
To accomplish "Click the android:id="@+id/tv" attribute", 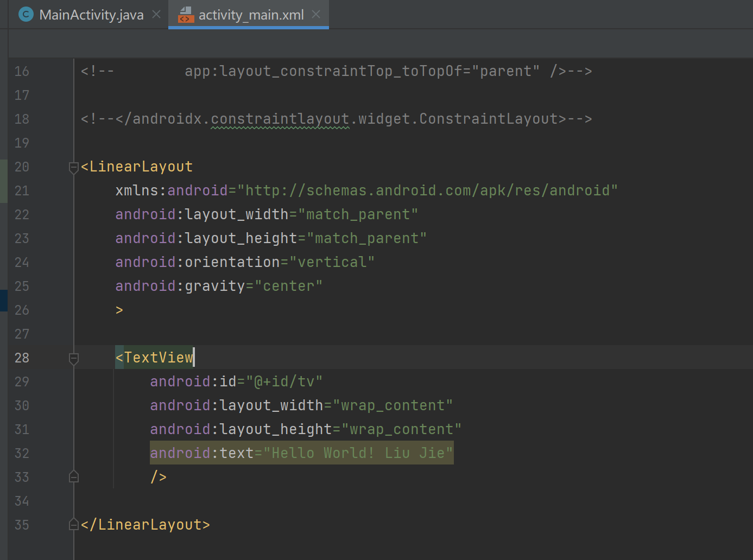I will (236, 381).
